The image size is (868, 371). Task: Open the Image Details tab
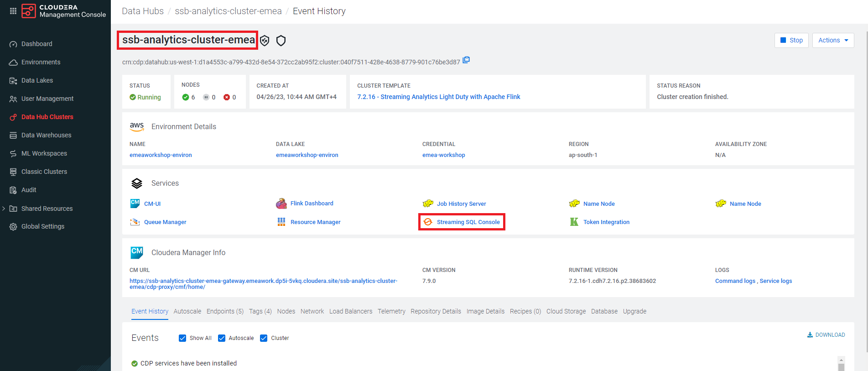(485, 311)
